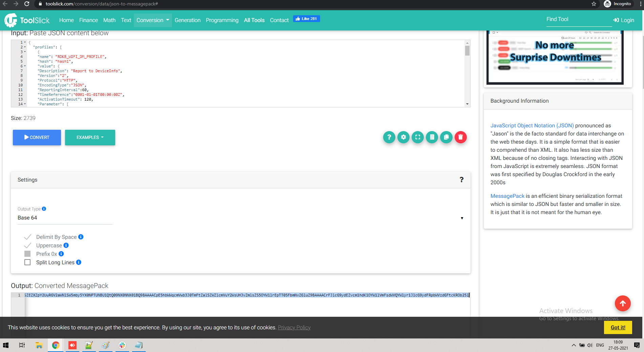The image size is (644, 352).
Task: Click the Find Tool search field
Action: (x=579, y=19)
